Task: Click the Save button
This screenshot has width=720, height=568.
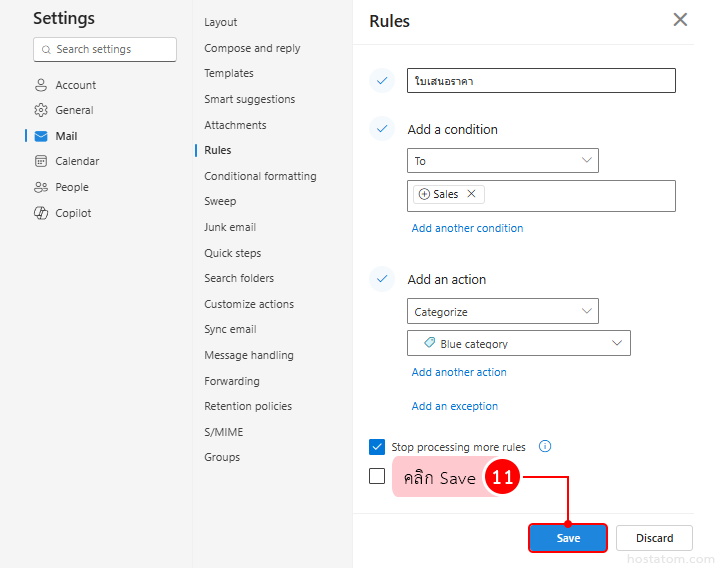Action: (568, 538)
